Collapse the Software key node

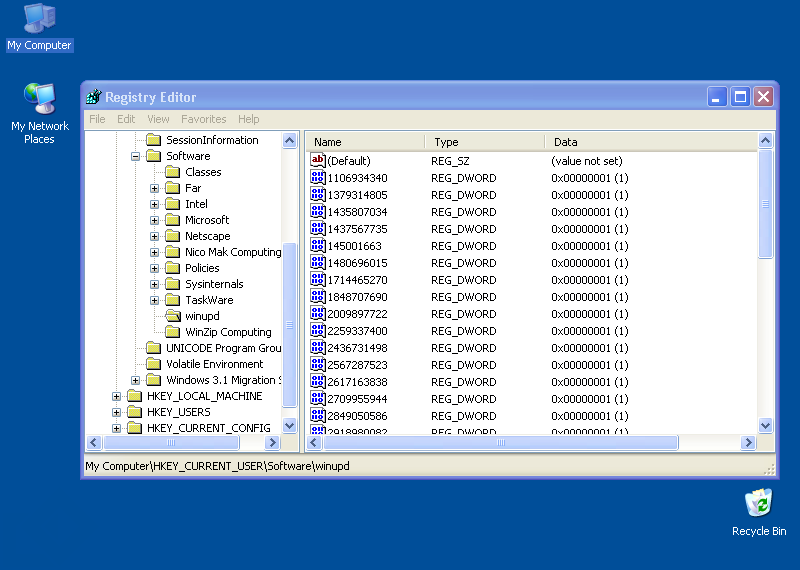coord(135,156)
